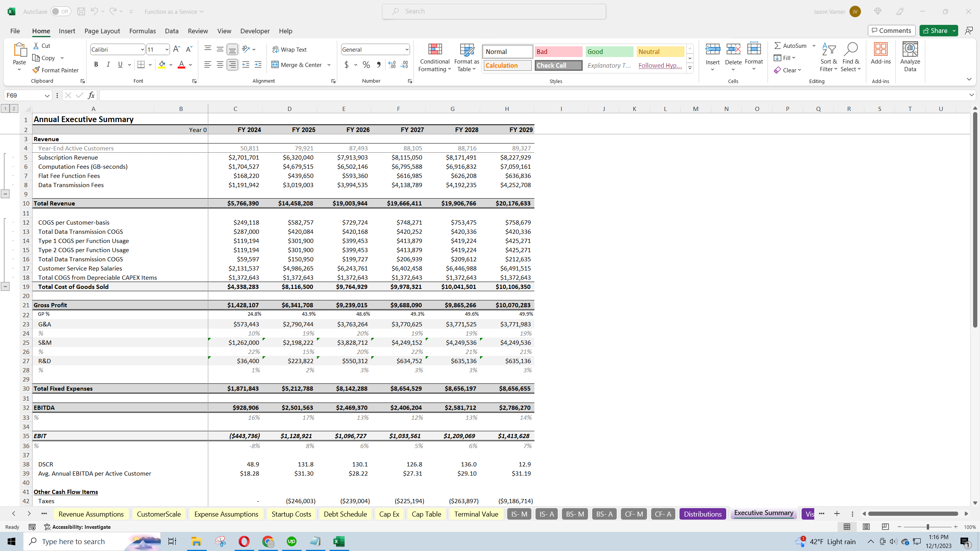The image size is (980, 551).
Task: Click the Share button
Action: [x=934, y=31]
